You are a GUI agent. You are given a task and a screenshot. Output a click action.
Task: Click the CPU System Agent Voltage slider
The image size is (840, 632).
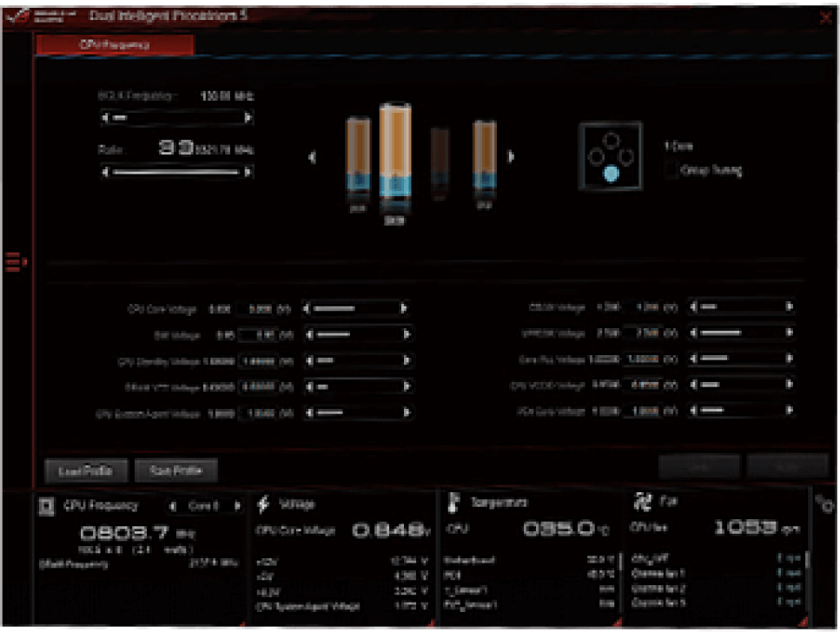358,412
